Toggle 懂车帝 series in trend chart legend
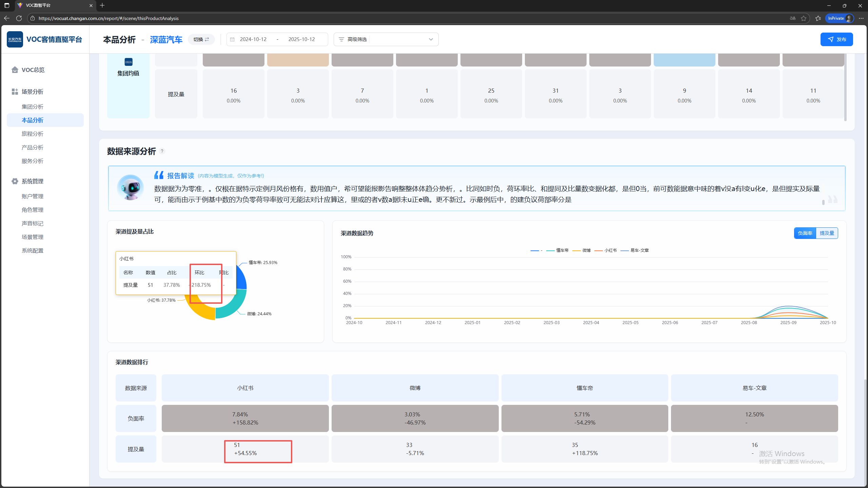 tap(562, 250)
